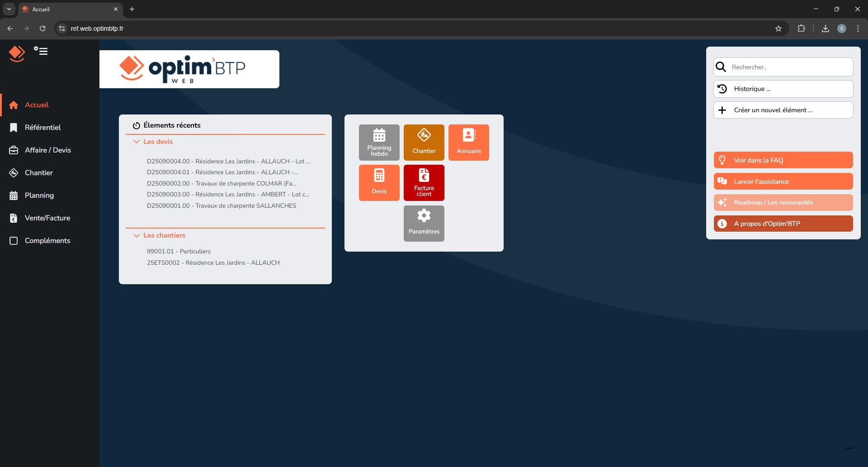
Task: Open the Devis calculator tile
Action: (x=379, y=182)
